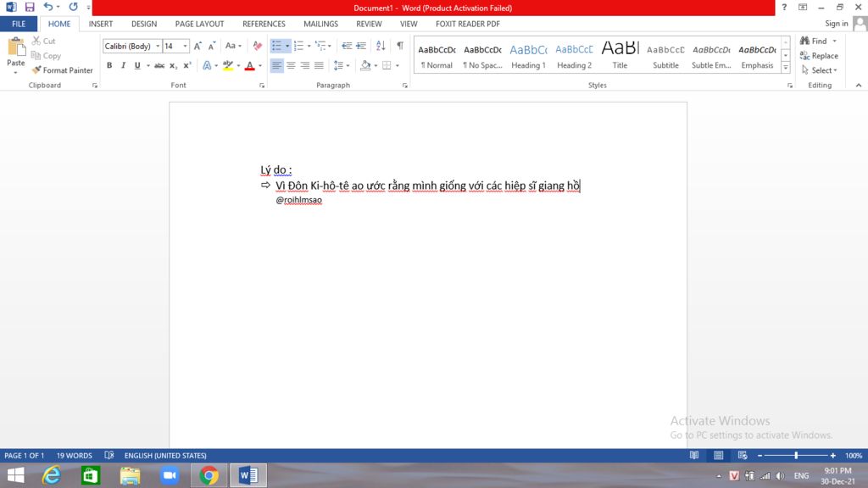
Task: Toggle Bold formatting
Action: tap(109, 65)
